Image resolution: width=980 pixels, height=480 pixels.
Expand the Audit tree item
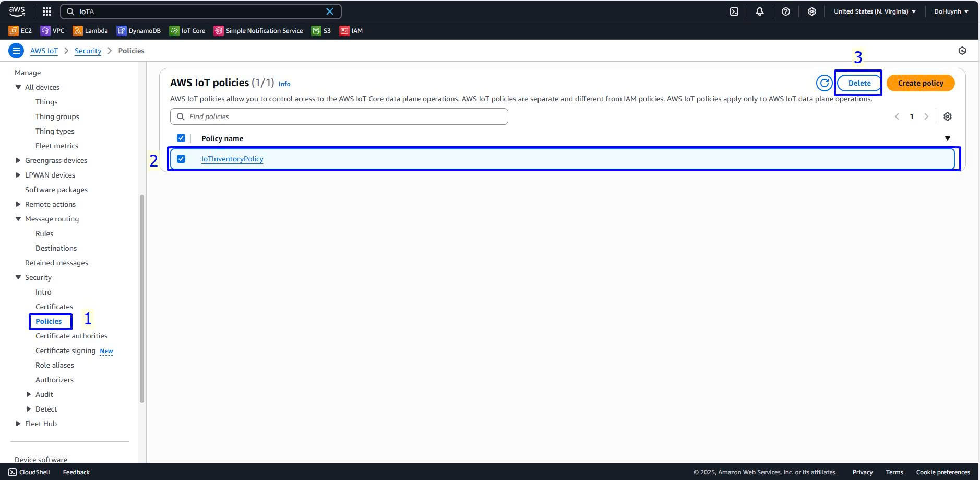pos(29,394)
